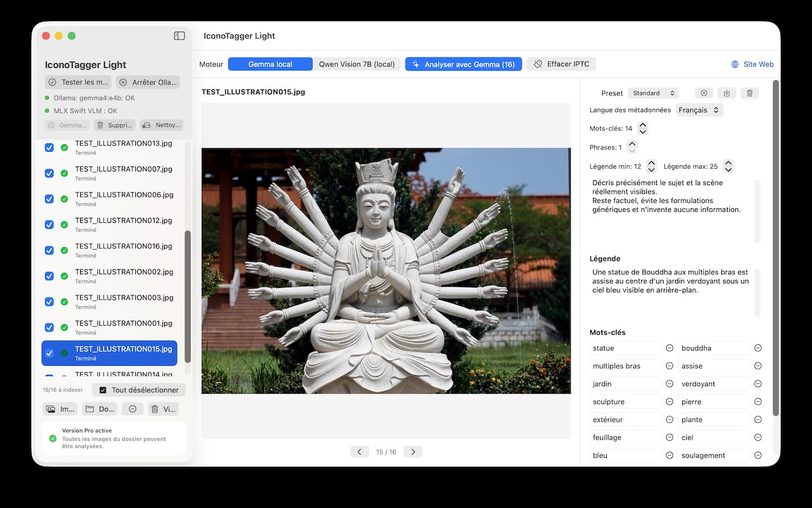Remove the keyword assise
The width and height of the screenshot is (812, 508).
point(758,366)
